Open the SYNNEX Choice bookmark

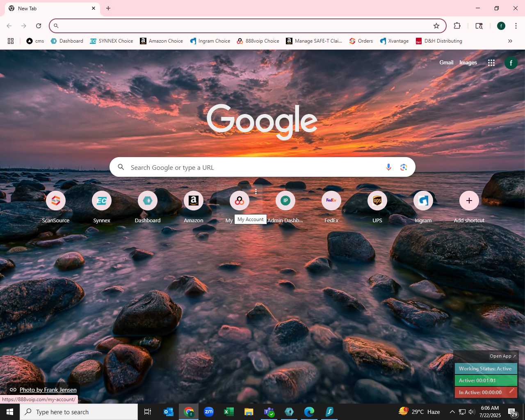tap(112, 41)
